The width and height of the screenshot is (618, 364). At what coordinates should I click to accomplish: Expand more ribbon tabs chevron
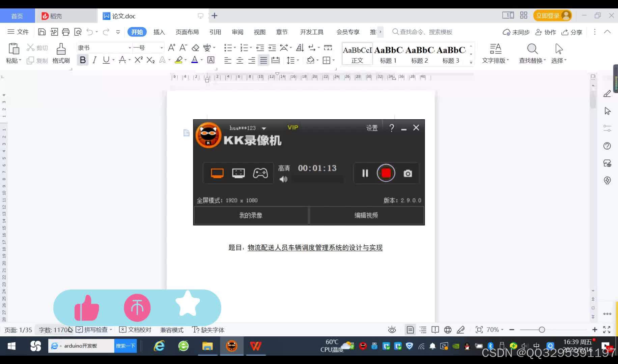(381, 32)
